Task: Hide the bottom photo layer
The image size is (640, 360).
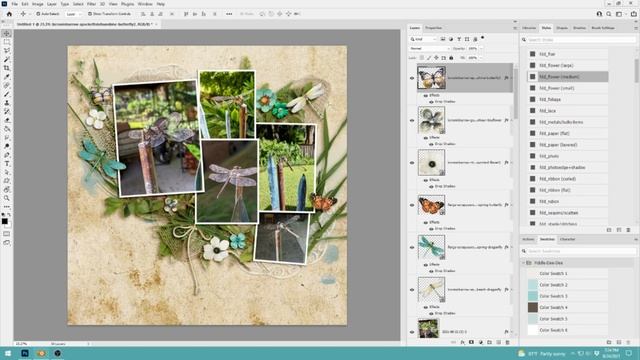Action: 412,332
